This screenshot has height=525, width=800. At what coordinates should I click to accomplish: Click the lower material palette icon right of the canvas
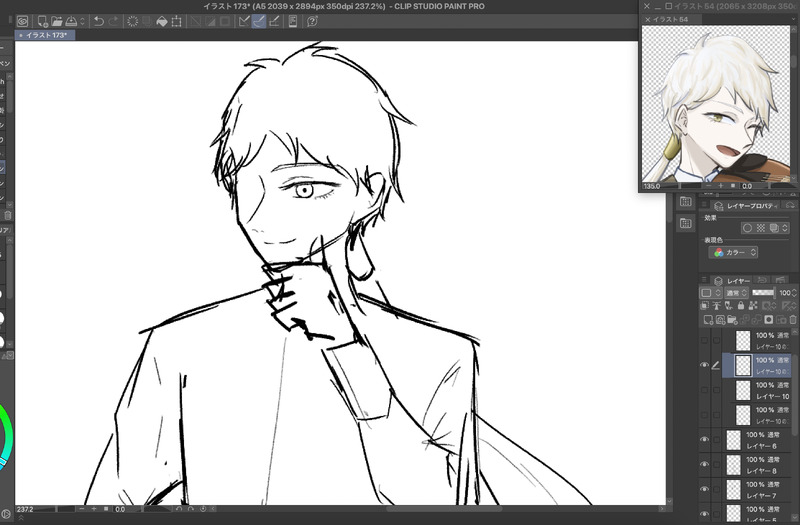(685, 223)
